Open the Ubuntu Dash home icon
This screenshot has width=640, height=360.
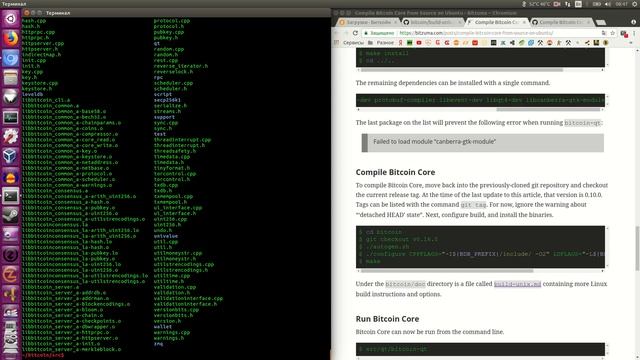[11, 19]
